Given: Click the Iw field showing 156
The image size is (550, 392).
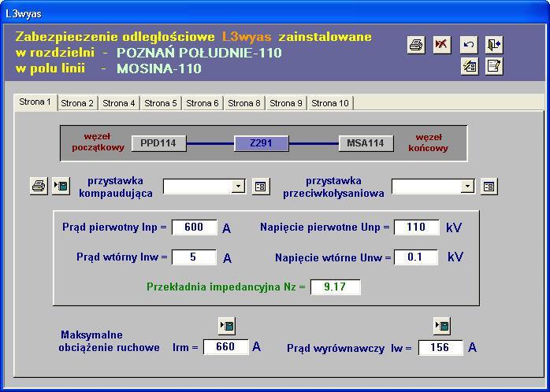Looking at the screenshot, I should tap(440, 347).
